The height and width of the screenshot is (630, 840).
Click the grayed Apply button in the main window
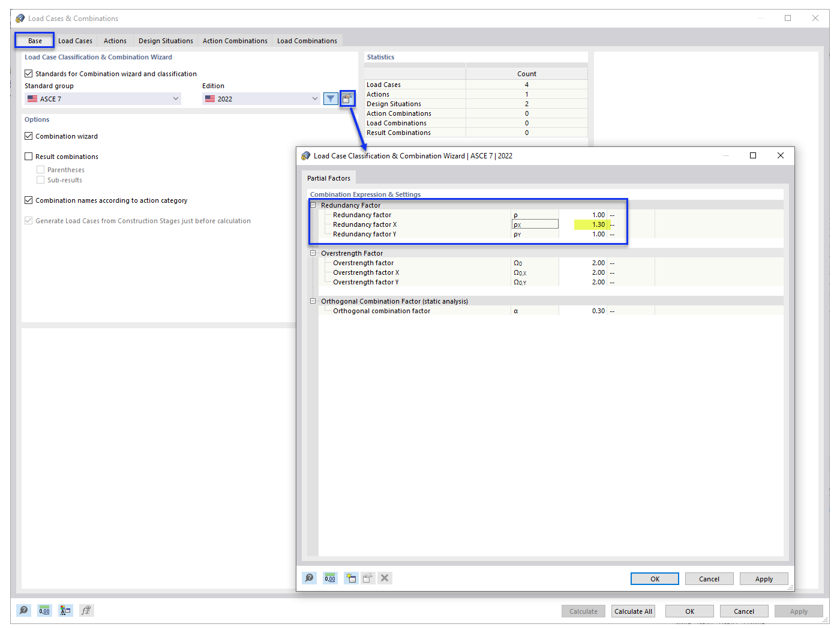(799, 611)
